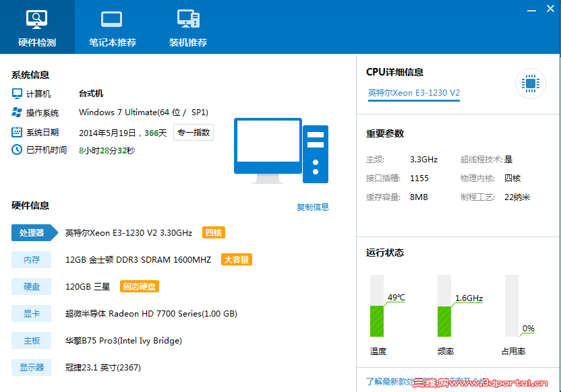The image size is (561, 392).
Task: Switch to the 装机推荐 tab
Action: pyautogui.click(x=187, y=27)
